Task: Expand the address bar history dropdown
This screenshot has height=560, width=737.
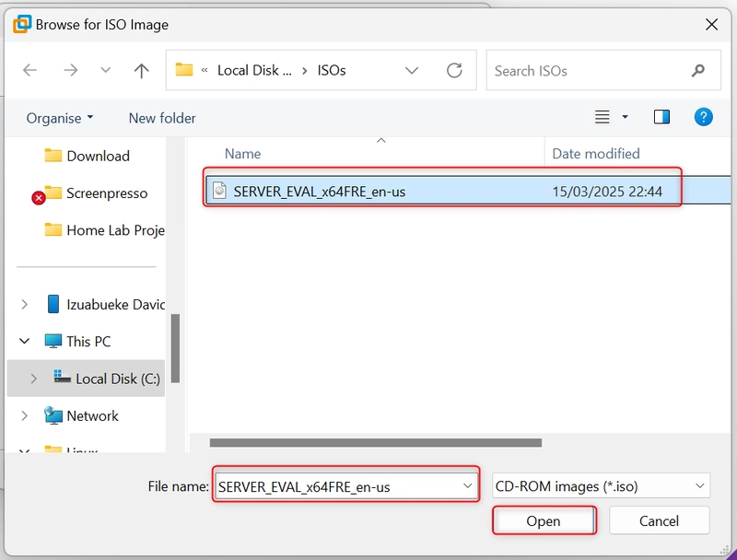Action: (412, 71)
